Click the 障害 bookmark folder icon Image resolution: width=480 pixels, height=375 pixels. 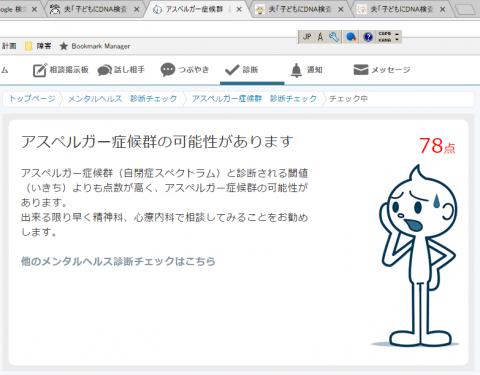pyautogui.click(x=29, y=46)
